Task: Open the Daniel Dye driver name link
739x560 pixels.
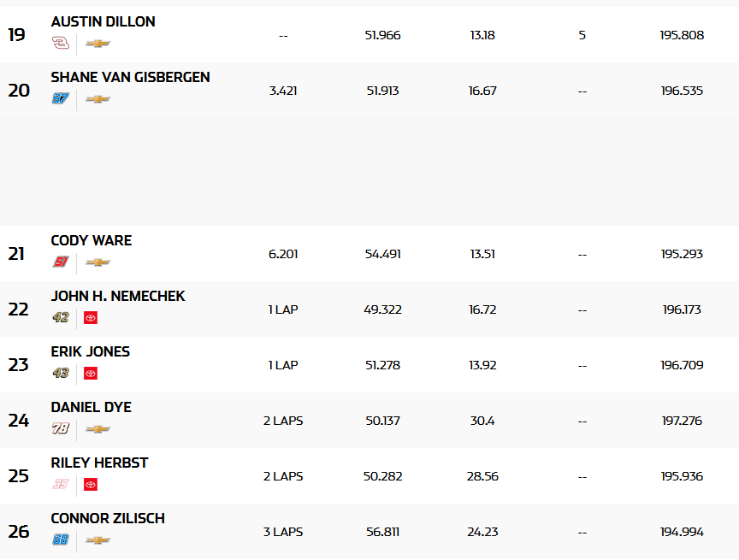Action: [x=91, y=407]
